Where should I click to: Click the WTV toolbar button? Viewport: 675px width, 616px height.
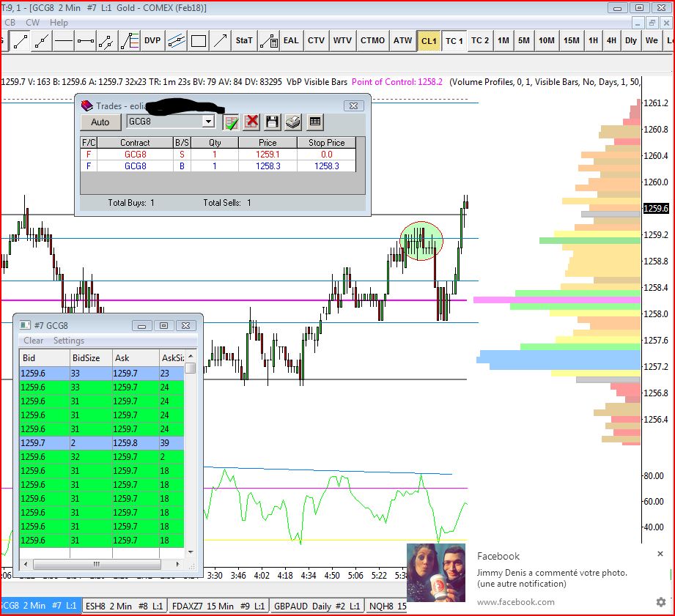[x=343, y=41]
